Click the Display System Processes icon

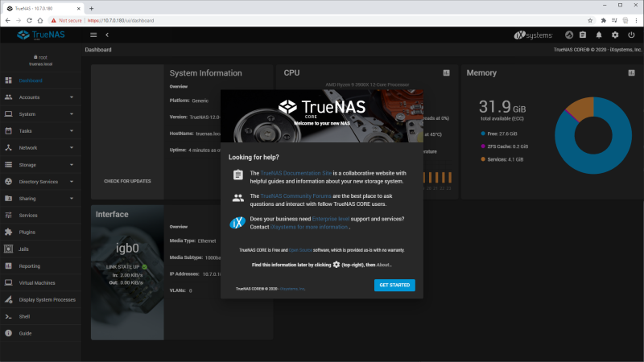pos(8,299)
